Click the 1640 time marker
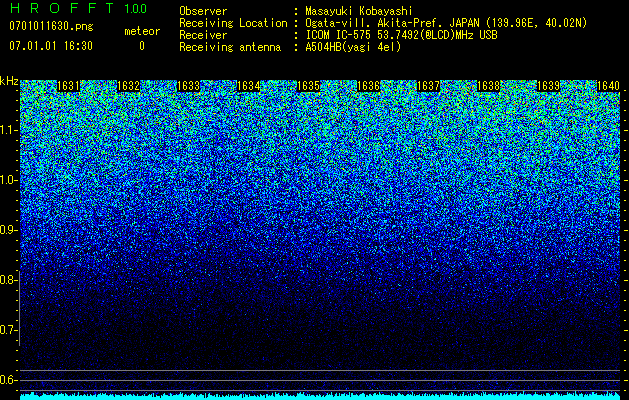Viewport: 629px width, 400px height. point(609,86)
